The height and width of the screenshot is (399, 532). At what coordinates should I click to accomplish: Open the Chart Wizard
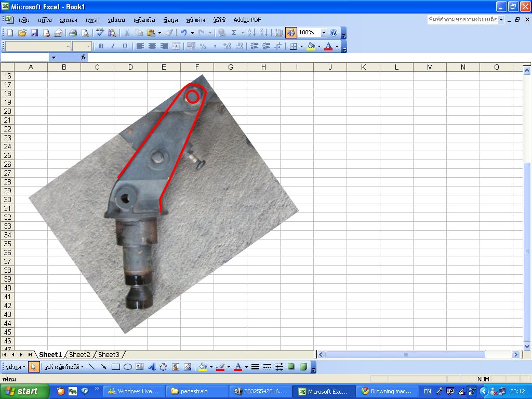[278, 33]
